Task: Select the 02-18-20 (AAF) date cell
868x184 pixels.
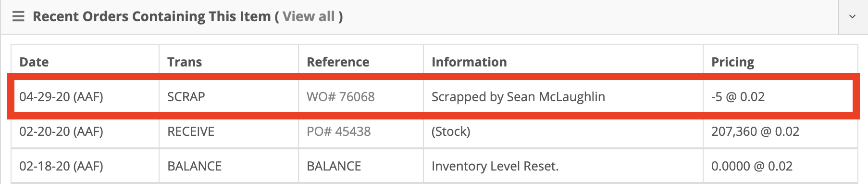Action: pos(85,166)
